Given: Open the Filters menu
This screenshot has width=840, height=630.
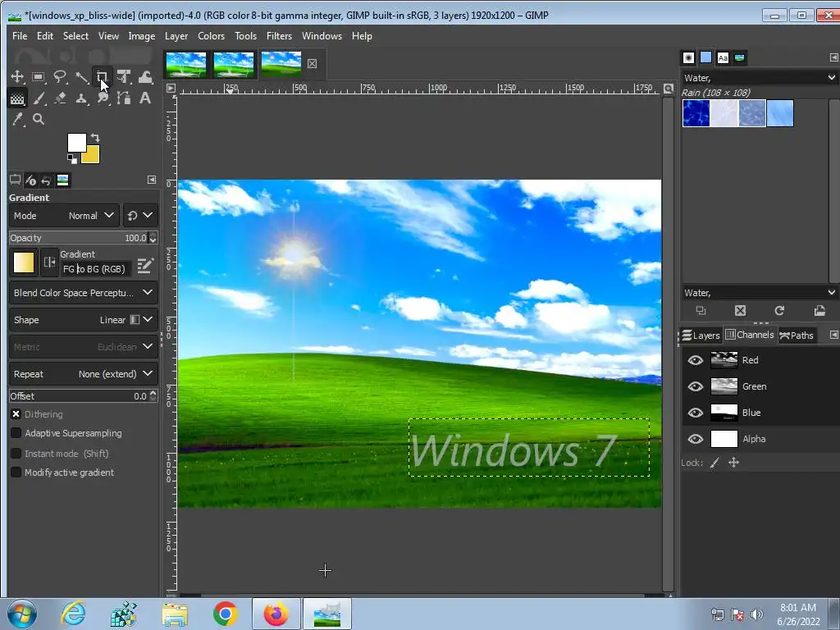Looking at the screenshot, I should coord(279,36).
